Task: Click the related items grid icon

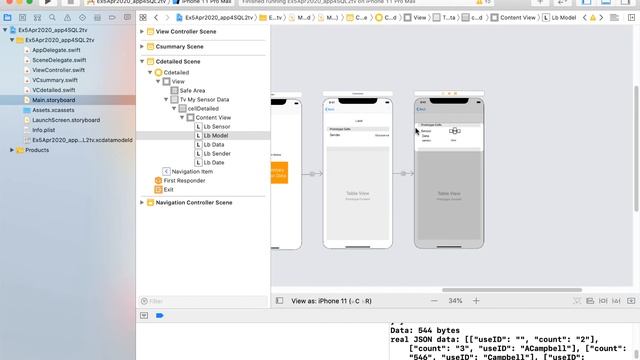Action: click(x=143, y=18)
